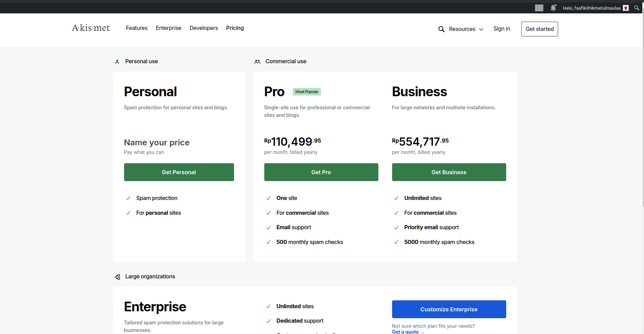
Task: Click the Get Business button
Action: pos(449,172)
